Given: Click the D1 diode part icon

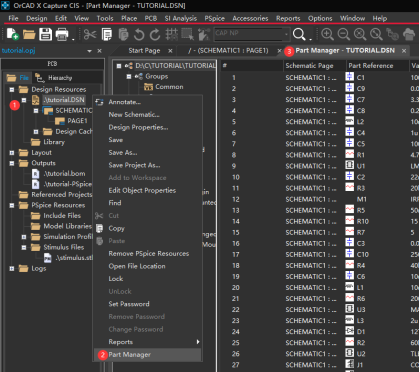Looking at the screenshot, I should click(x=349, y=331).
